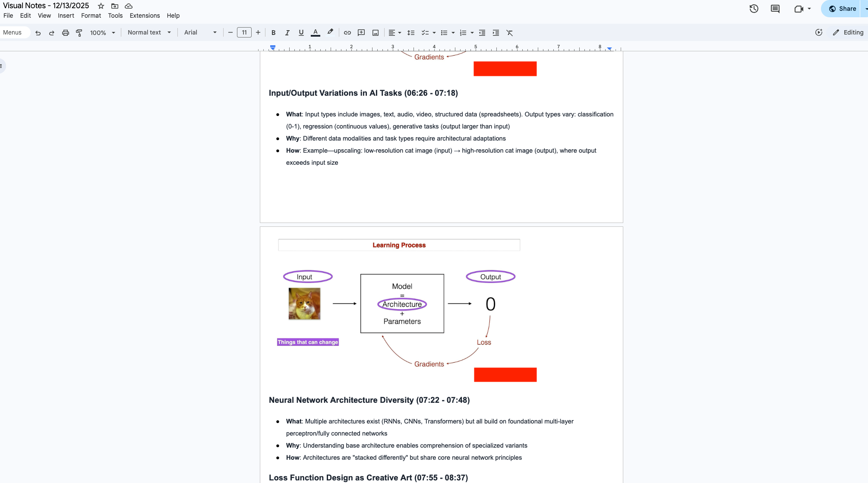
Task: Open the Extensions menu
Action: [145, 16]
